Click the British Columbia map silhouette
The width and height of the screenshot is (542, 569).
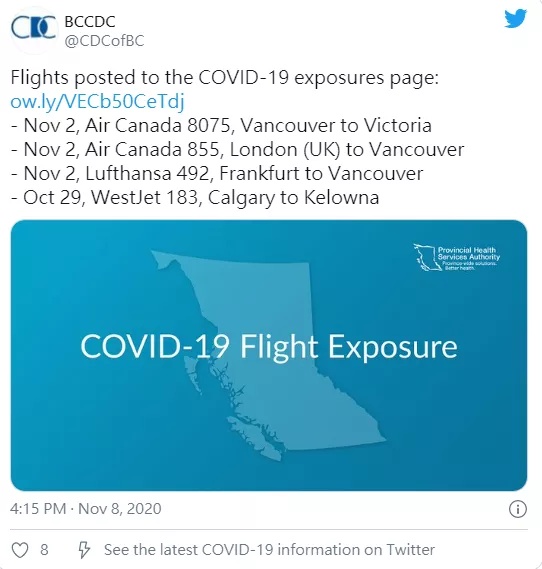coord(268,356)
